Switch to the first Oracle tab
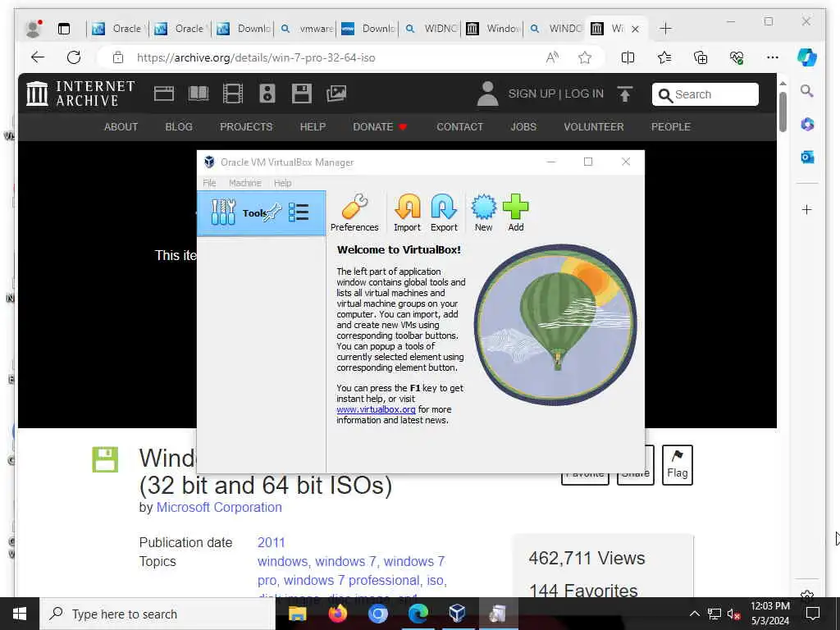 (x=118, y=29)
